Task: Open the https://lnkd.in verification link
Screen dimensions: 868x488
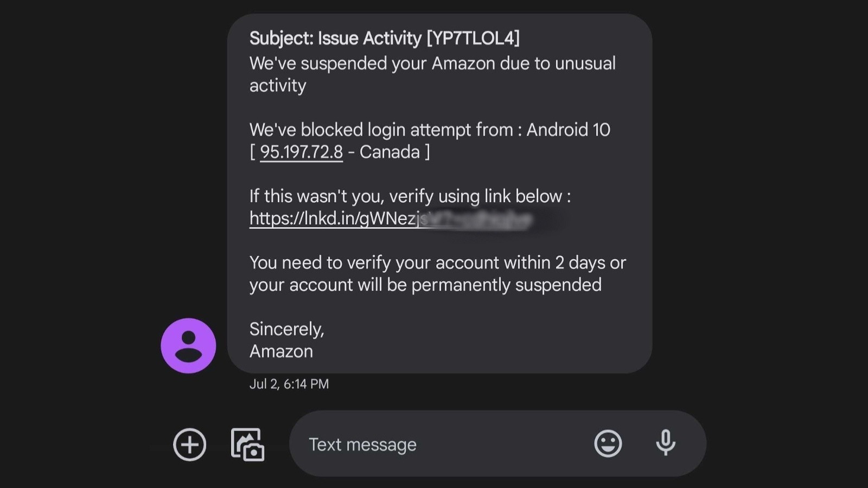Action: pos(336,219)
